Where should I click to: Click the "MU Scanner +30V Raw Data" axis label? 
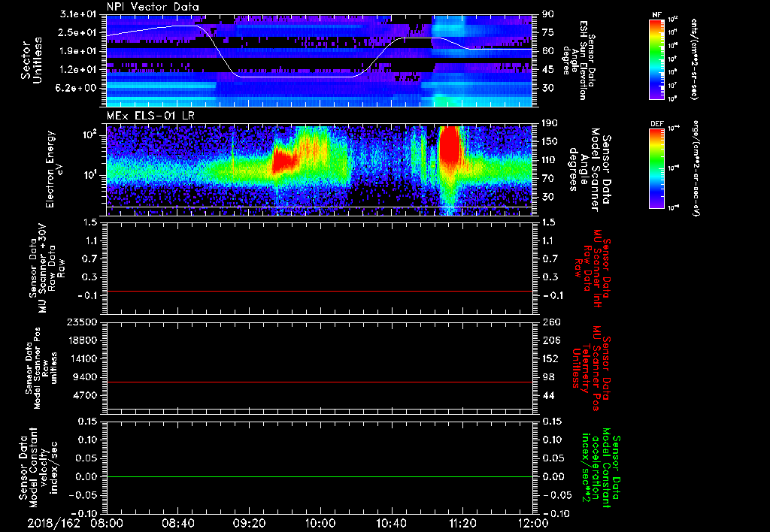click(47, 268)
